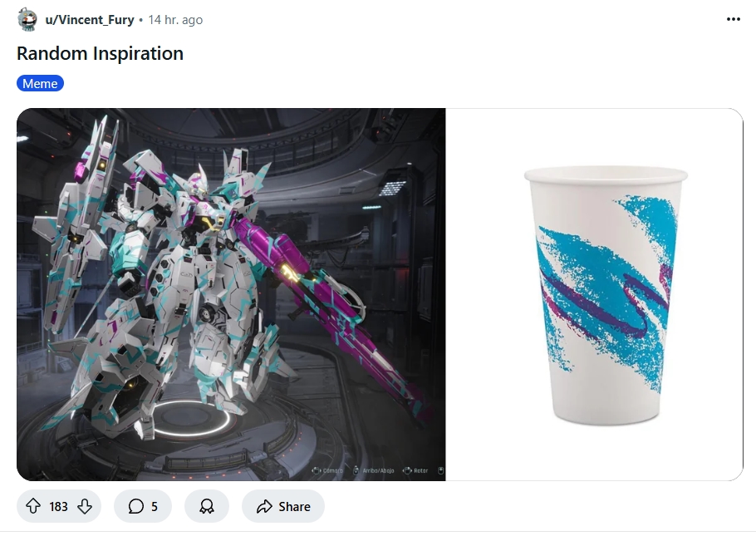Click the 183 vote count

[x=58, y=507]
